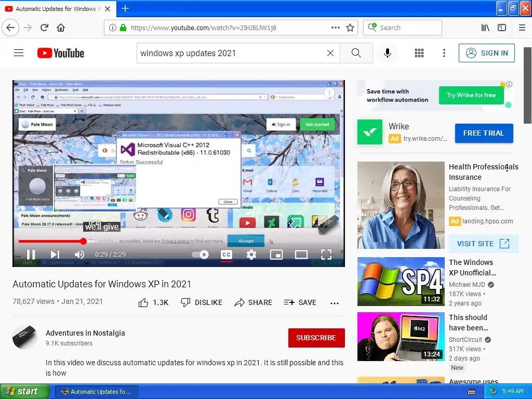Pause the video

(31, 255)
